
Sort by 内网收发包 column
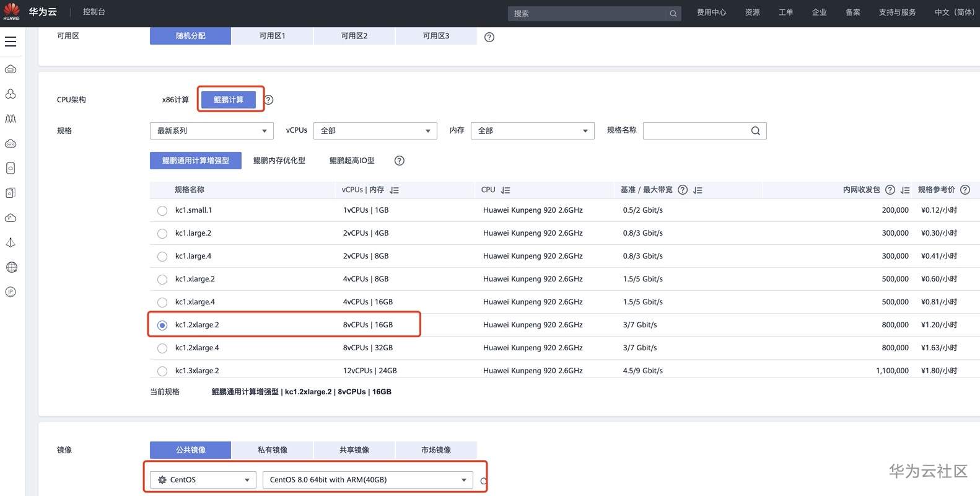(906, 190)
